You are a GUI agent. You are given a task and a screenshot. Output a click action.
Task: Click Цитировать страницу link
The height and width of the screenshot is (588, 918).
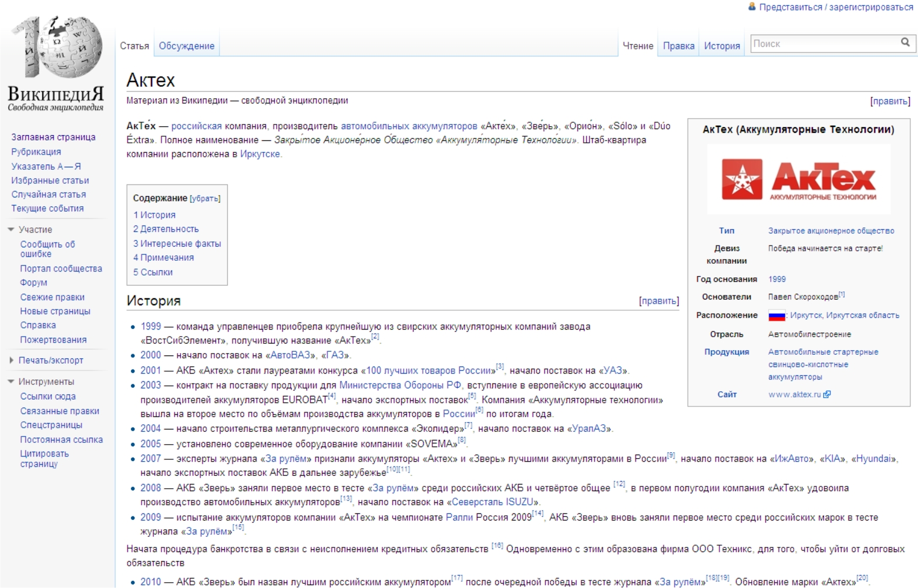[45, 459]
